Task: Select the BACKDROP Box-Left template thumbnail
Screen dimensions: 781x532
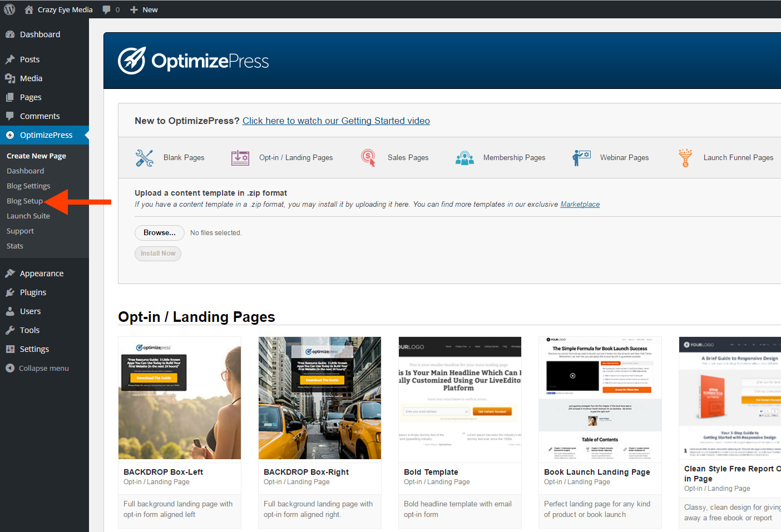Action: pyautogui.click(x=180, y=398)
